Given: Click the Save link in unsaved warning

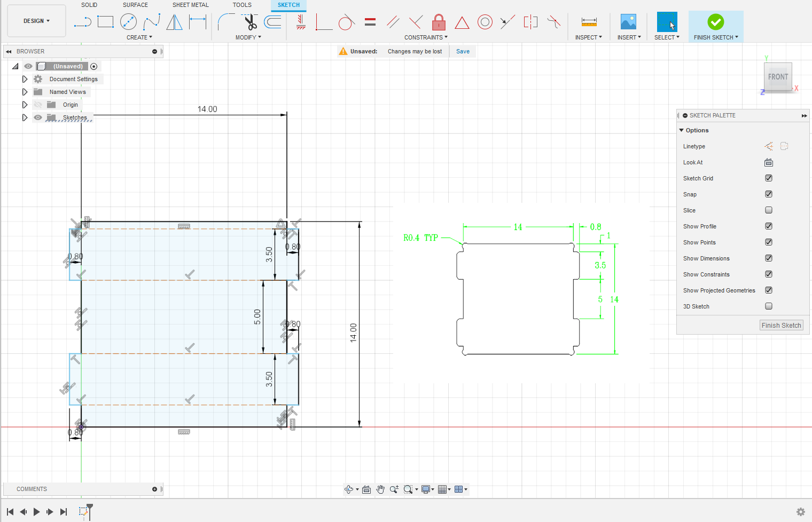Looking at the screenshot, I should pos(463,51).
